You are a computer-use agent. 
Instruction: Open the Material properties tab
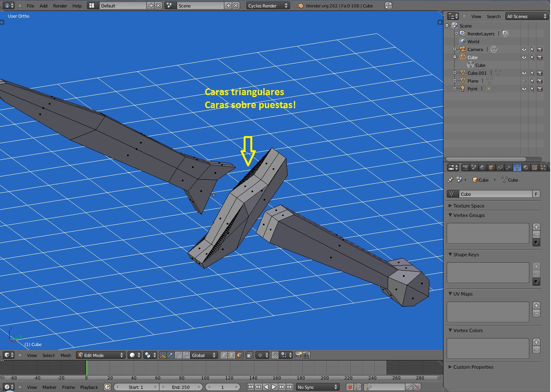[x=526, y=167]
